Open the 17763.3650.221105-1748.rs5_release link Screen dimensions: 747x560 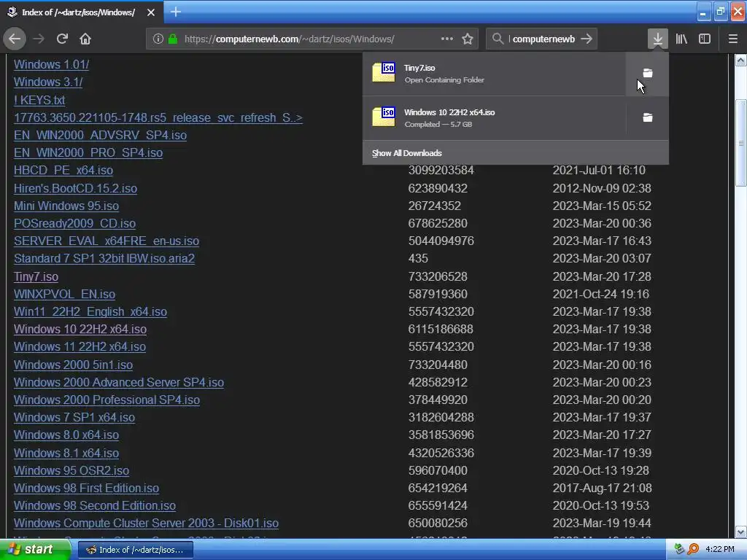pyautogui.click(x=158, y=117)
